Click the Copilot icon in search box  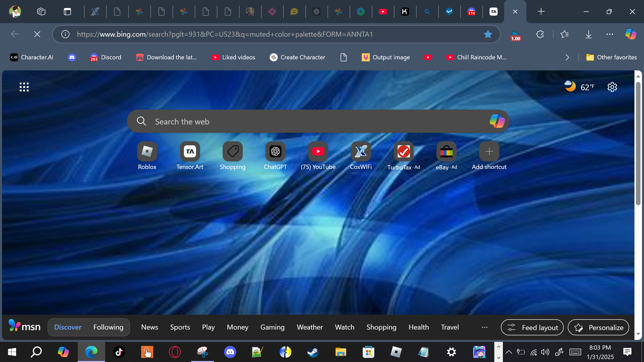497,121
